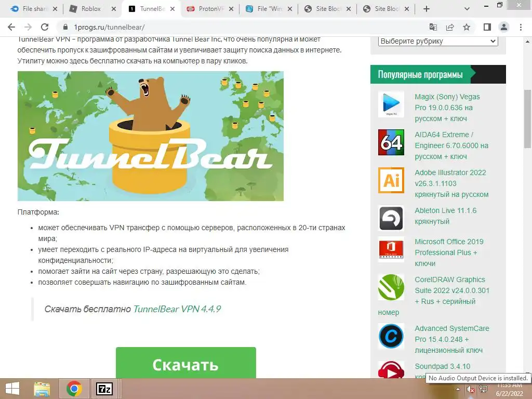Close the Roblox tab
Image resolution: width=532 pixels, height=399 pixels.
(114, 9)
